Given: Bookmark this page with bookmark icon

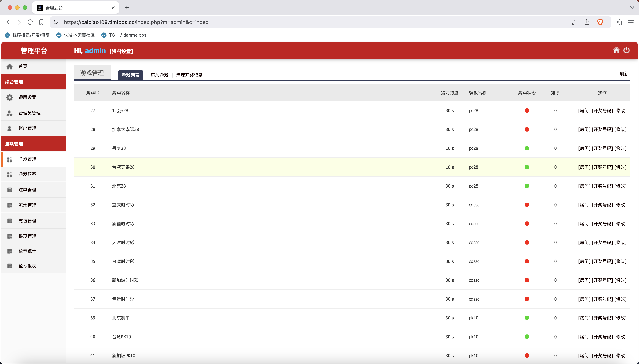Looking at the screenshot, I should click(x=42, y=22).
